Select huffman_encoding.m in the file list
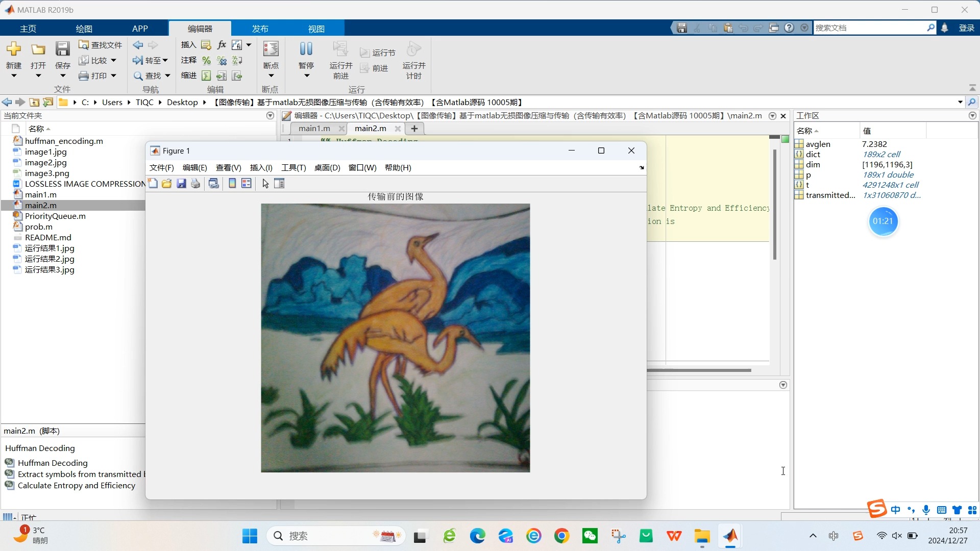 click(64, 141)
